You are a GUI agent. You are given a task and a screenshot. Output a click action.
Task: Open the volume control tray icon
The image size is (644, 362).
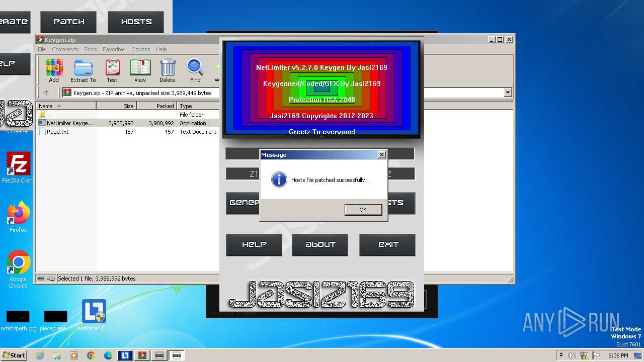click(572, 355)
